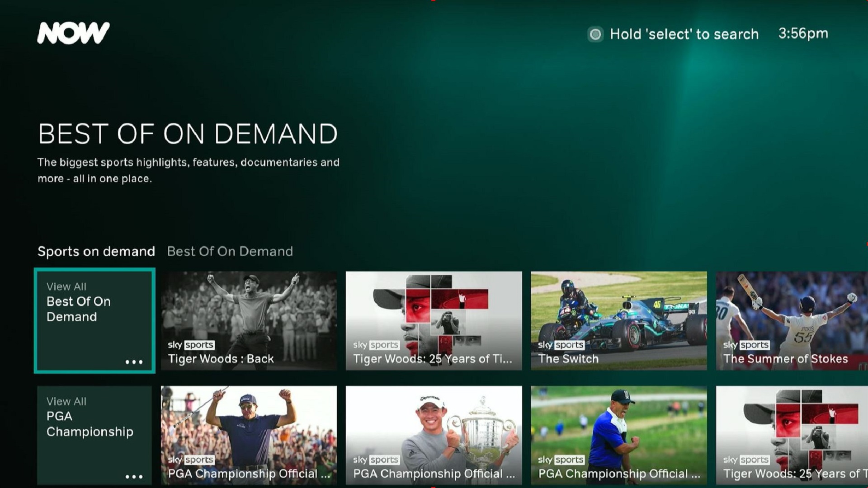The height and width of the screenshot is (488, 868).
Task: Click the Sky Sports badge on The Summer of Stokes
Action: 746,345
